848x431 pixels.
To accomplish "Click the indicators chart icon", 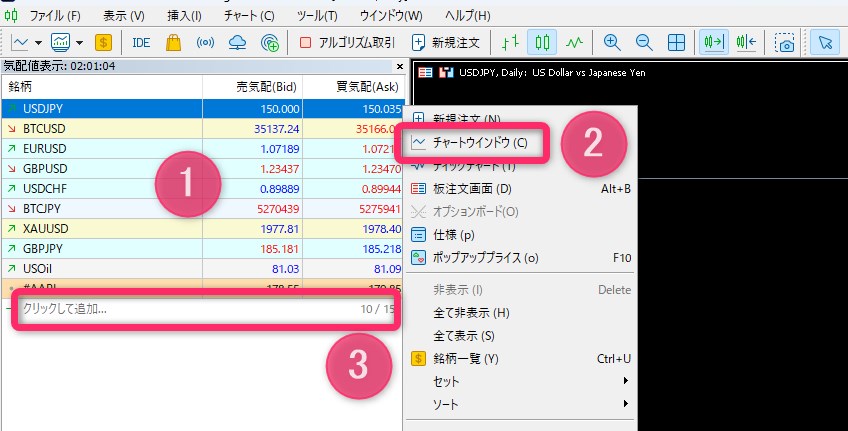I will [x=60, y=42].
